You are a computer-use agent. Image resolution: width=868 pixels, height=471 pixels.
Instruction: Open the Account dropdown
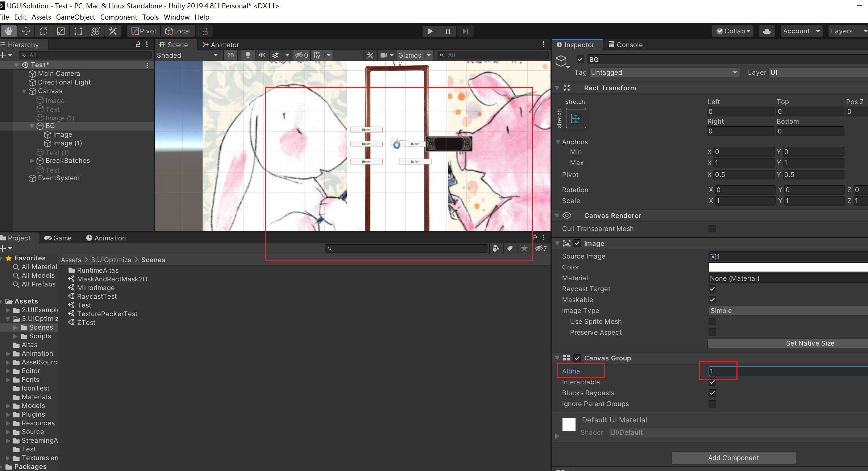coord(801,31)
